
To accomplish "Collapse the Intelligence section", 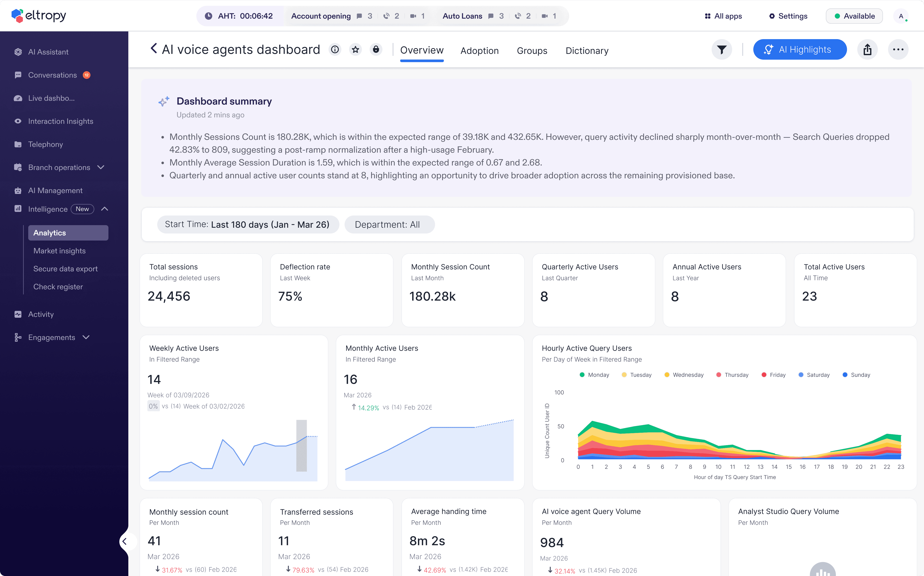I will pos(105,209).
